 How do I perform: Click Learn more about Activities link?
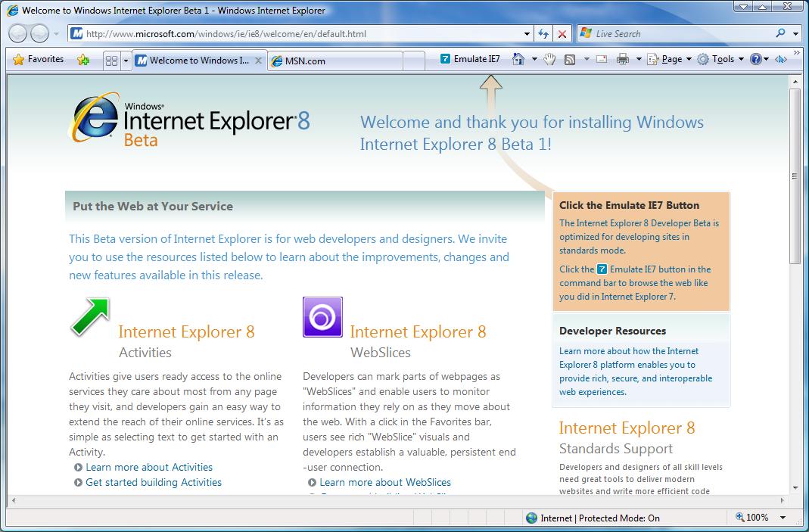(x=149, y=467)
